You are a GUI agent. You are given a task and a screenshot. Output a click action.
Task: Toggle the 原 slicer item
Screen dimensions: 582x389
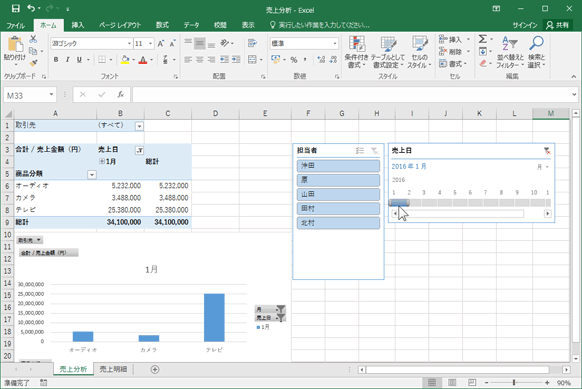click(338, 180)
